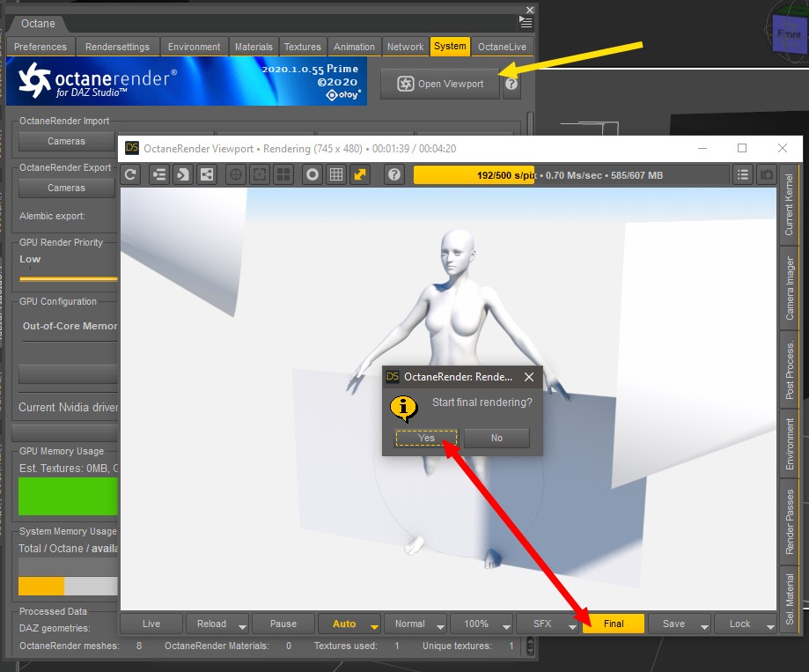Click the Final render button
The width and height of the screenshot is (809, 672).
[x=614, y=624]
